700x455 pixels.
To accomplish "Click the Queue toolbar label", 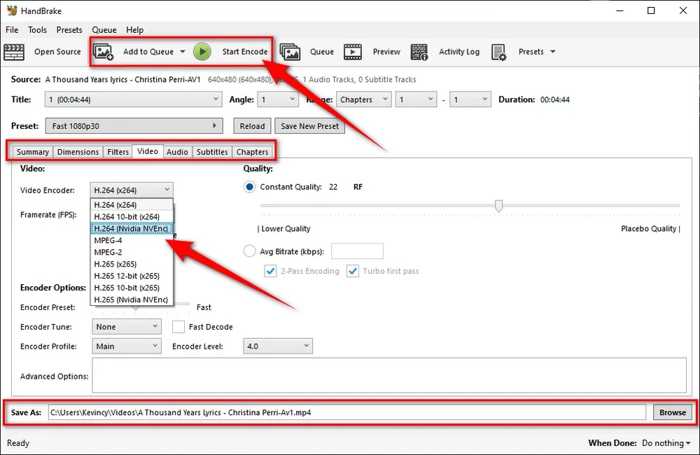I will click(322, 52).
